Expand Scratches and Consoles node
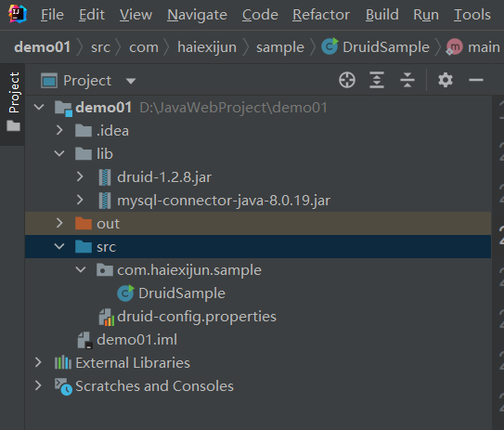 38,385
